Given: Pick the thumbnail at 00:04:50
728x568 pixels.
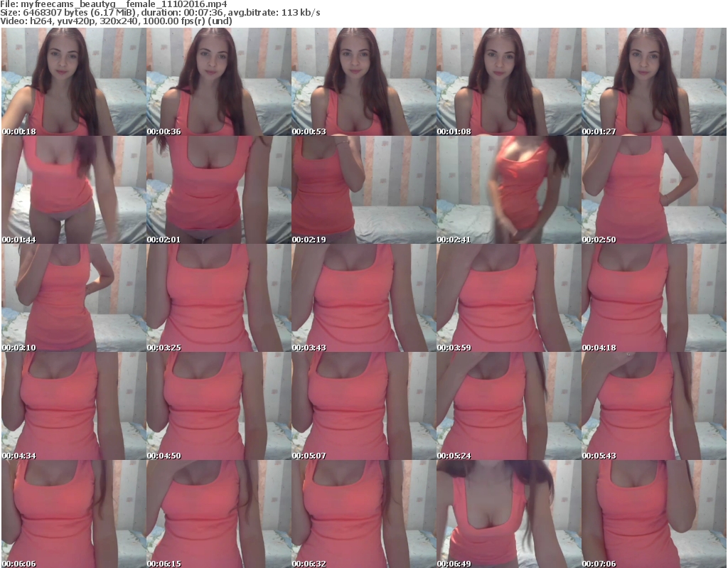Looking at the screenshot, I should point(218,406).
